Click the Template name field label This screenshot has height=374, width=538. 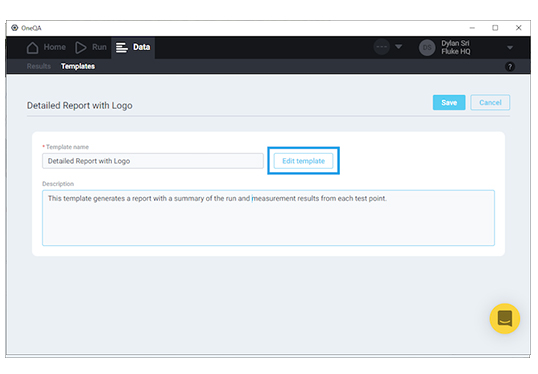click(67, 147)
